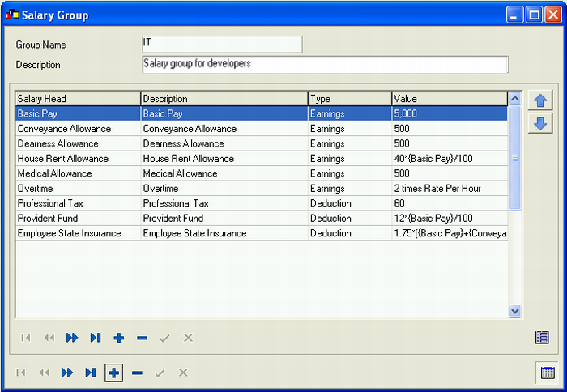Add a new salary group with bottom plus button

point(114,373)
